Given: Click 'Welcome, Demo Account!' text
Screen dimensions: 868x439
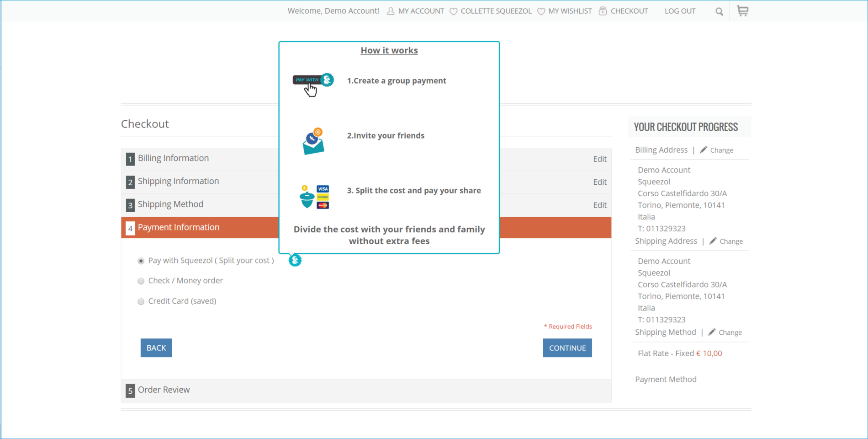Looking at the screenshot, I should (333, 11).
